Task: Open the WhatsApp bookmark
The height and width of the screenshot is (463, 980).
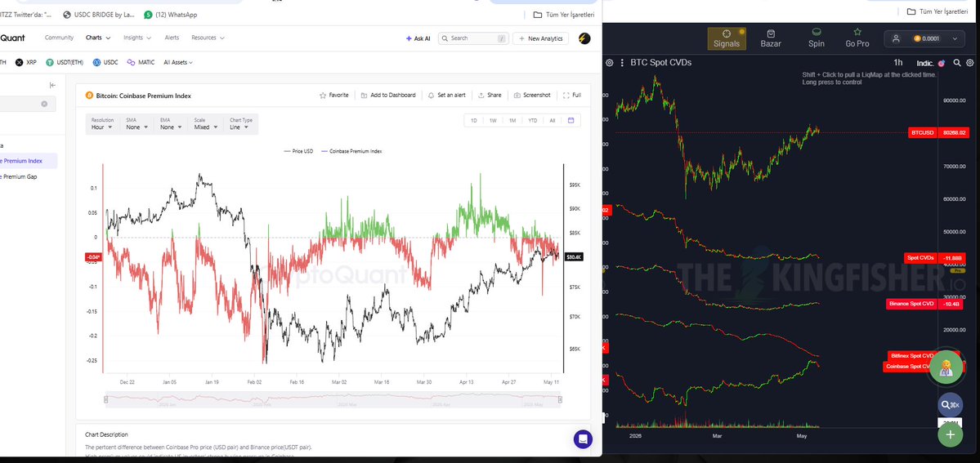Action: 170,15
